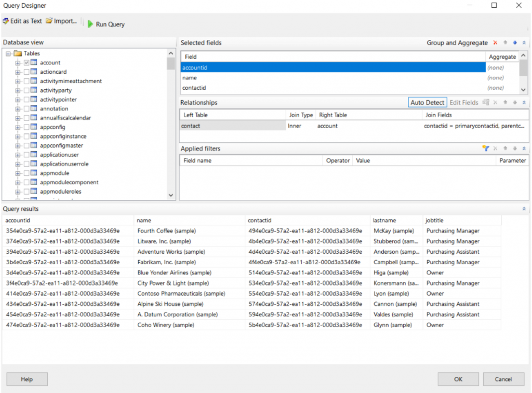The image size is (532, 393).
Task: Check the appmodule table checkbox
Action: pyautogui.click(x=26, y=173)
